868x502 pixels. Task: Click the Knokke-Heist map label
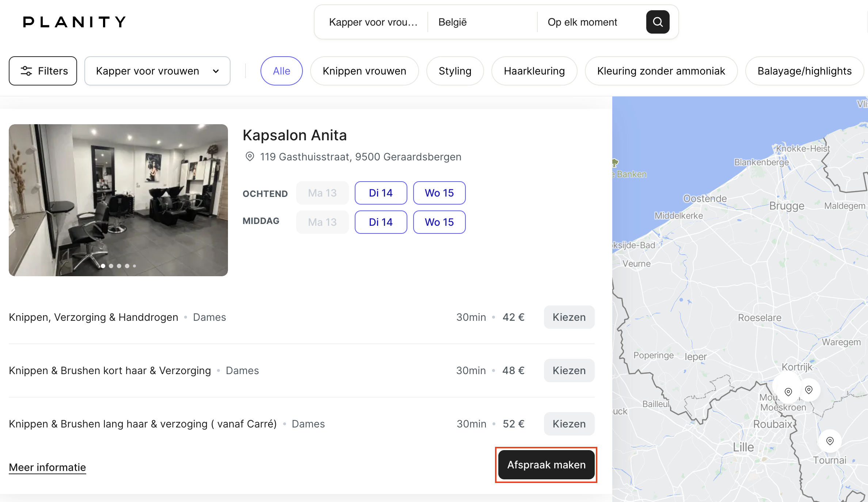[803, 148]
